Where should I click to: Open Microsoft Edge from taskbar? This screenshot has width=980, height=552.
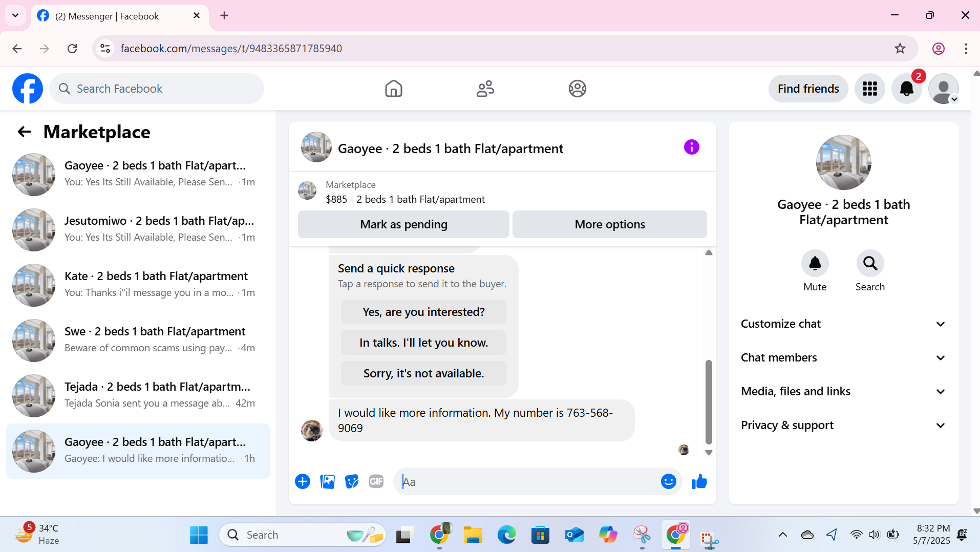[x=506, y=535]
